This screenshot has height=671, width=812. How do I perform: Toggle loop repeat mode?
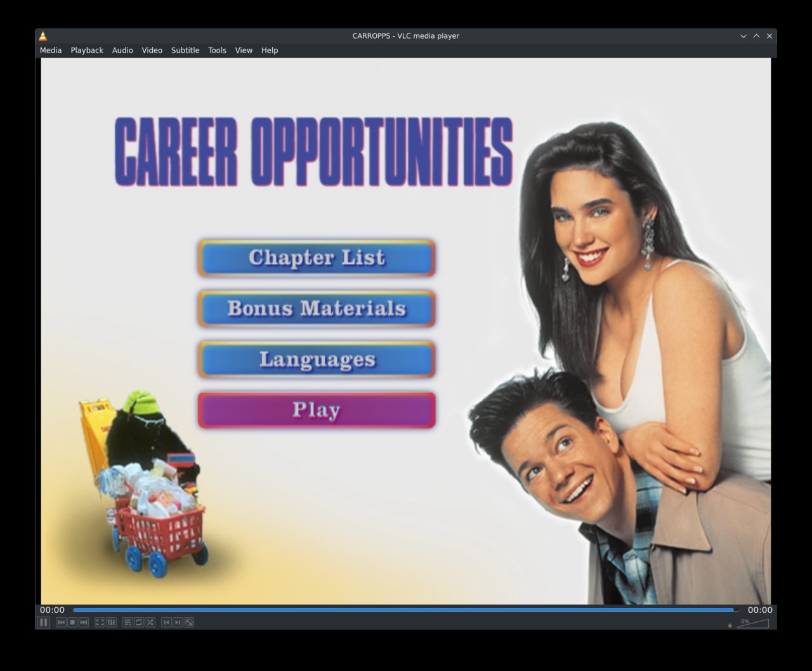[139, 622]
